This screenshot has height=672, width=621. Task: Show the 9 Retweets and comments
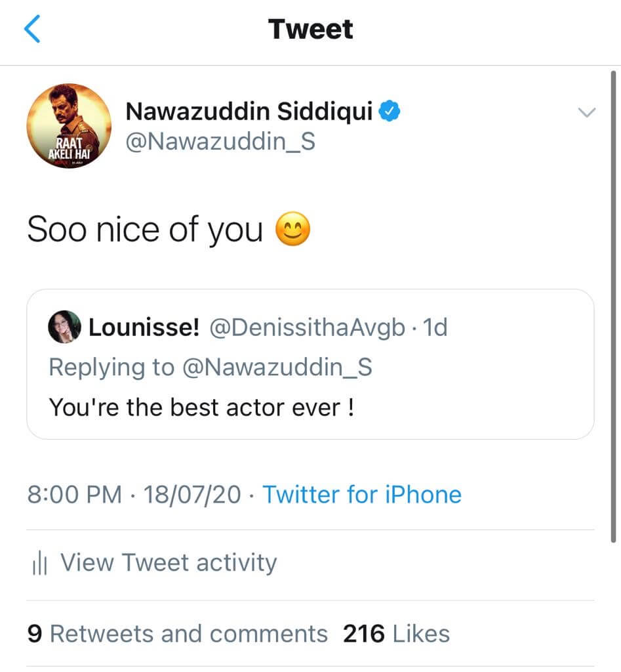click(178, 633)
